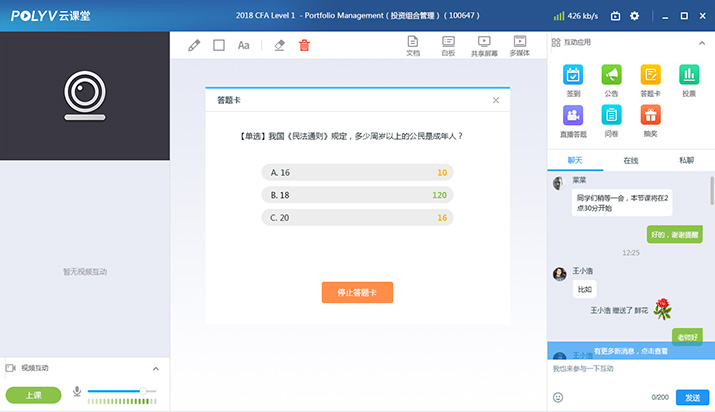Open settings via the gear icon
This screenshot has height=412, width=715.
point(634,16)
